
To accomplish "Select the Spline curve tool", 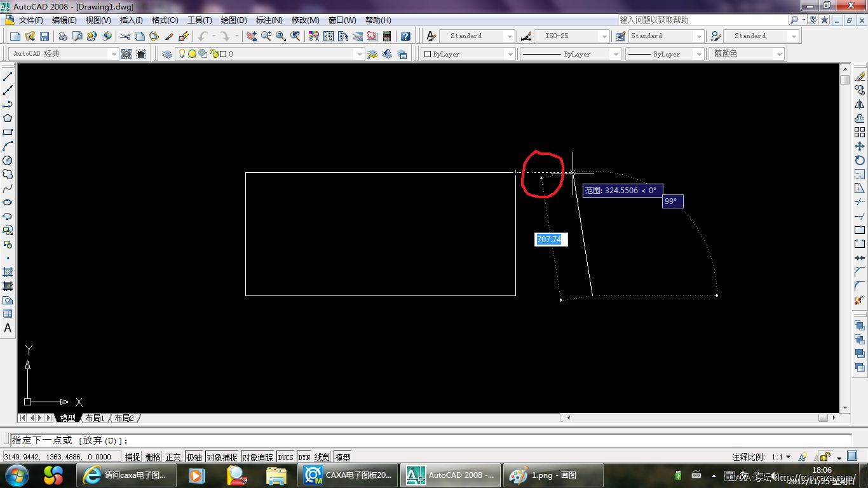I will 8,188.
